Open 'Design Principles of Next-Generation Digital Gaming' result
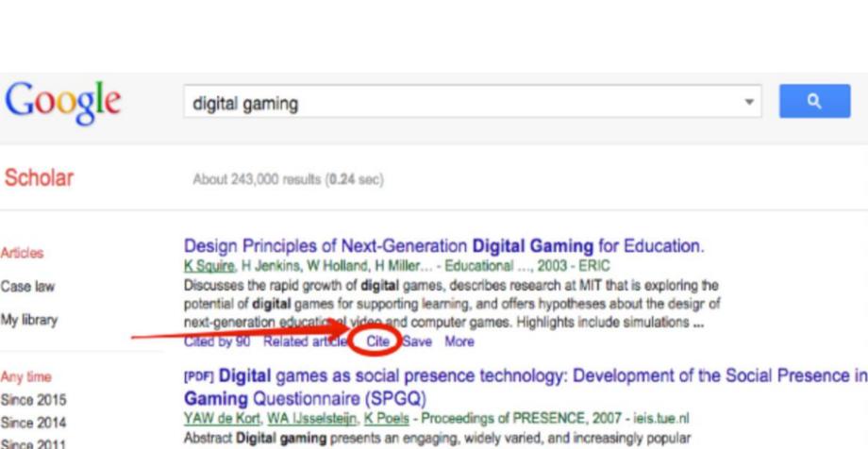The width and height of the screenshot is (868, 449). pyautogui.click(x=444, y=246)
